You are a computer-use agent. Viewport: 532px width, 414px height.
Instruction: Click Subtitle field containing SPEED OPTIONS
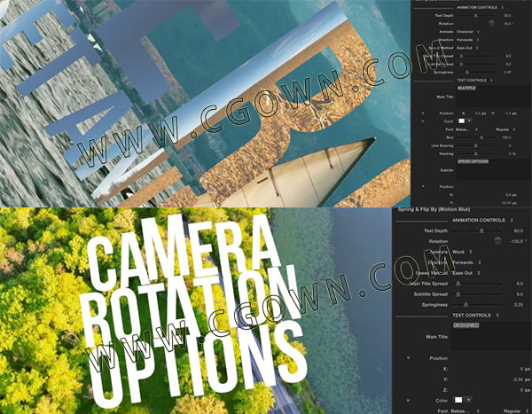pos(493,169)
